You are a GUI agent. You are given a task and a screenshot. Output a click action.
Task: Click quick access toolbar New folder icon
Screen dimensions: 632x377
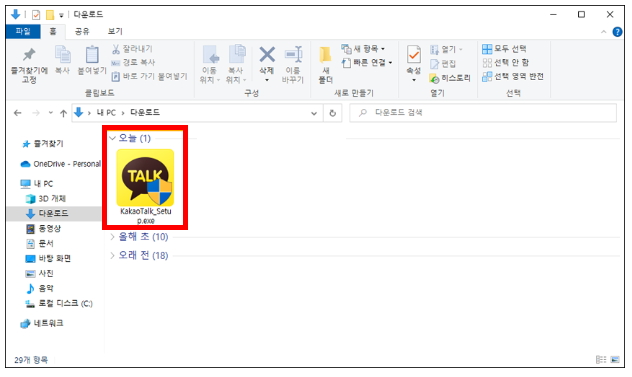50,15
